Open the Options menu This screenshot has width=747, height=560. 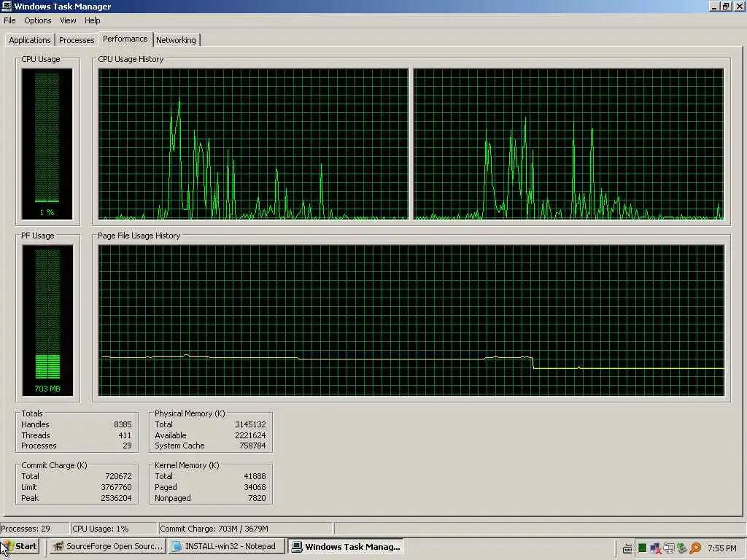(38, 20)
